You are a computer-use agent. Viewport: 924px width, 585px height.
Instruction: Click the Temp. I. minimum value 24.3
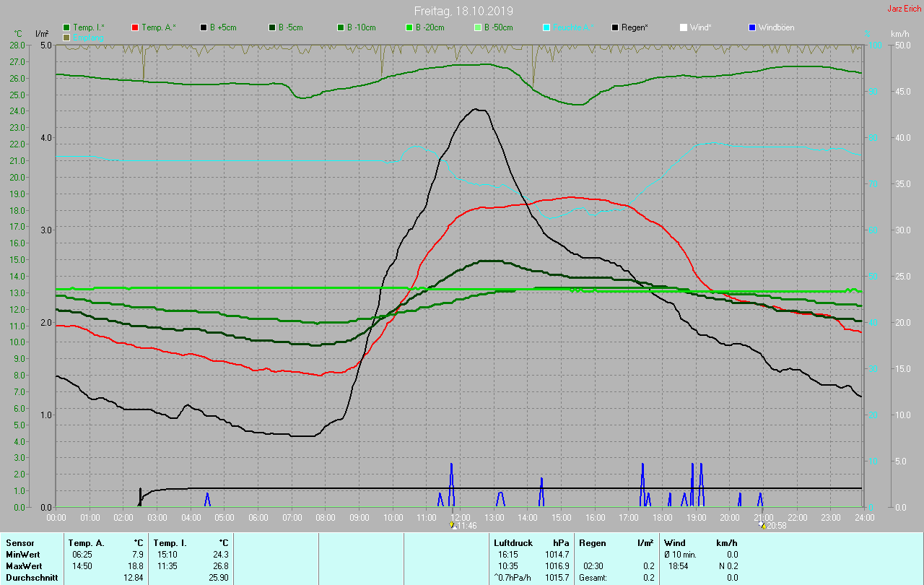click(x=220, y=555)
